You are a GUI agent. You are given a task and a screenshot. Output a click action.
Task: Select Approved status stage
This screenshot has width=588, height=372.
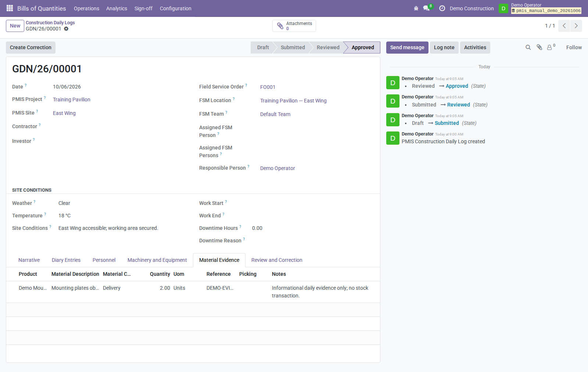point(363,47)
